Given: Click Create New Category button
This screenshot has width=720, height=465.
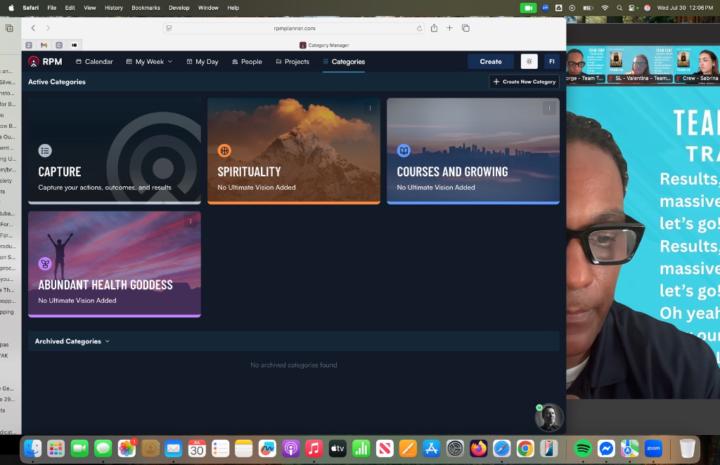Looking at the screenshot, I should click(x=524, y=82).
